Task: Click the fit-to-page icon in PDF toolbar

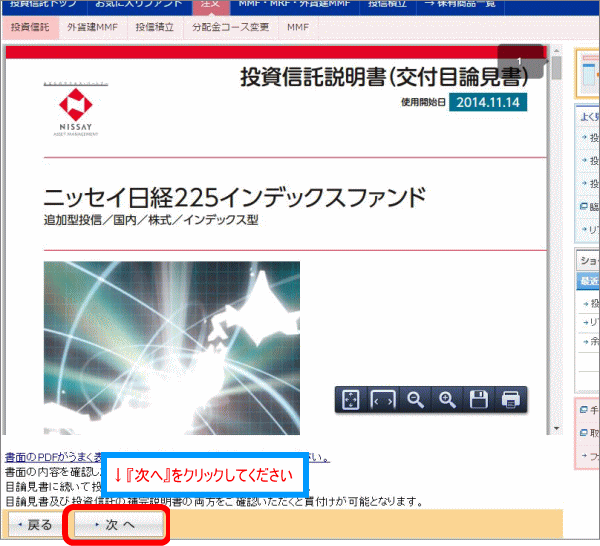Action: coord(351,400)
